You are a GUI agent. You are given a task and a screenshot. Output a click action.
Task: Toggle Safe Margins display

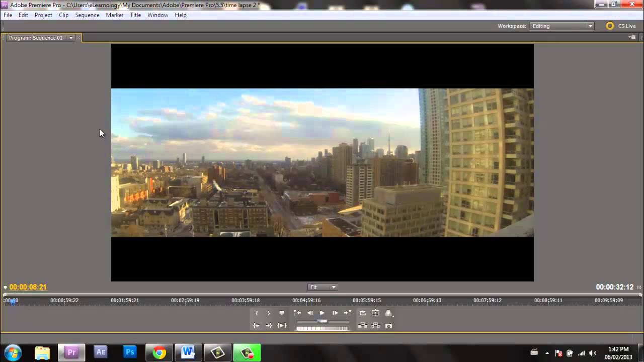point(375,313)
